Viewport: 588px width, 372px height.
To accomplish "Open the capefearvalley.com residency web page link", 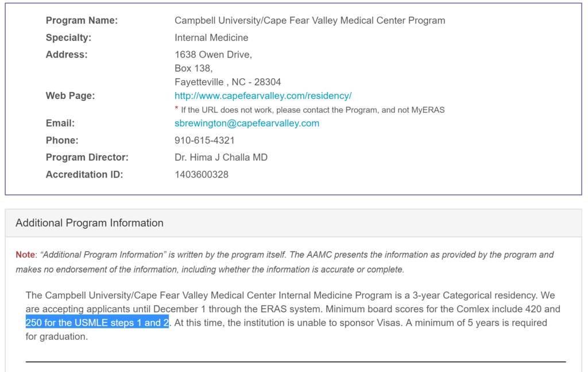I will click(x=263, y=96).
